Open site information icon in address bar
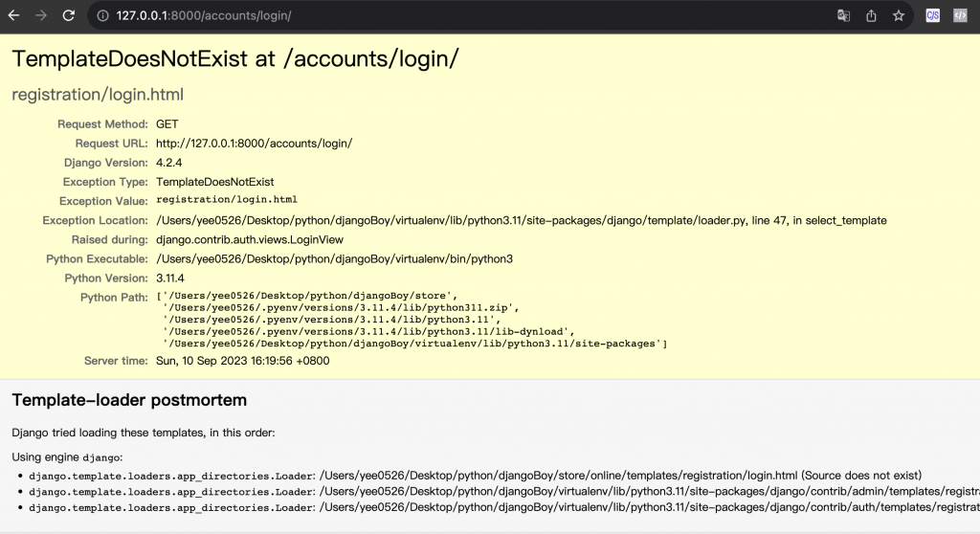The image size is (980, 534). coord(102,15)
